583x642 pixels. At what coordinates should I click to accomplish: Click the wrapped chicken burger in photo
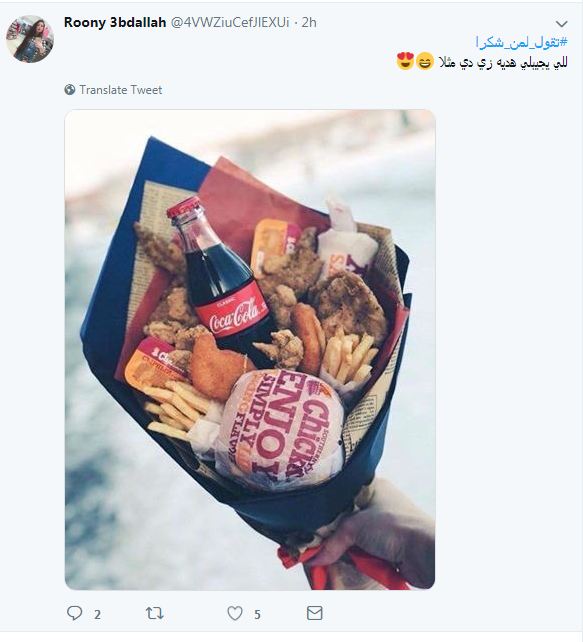coord(281,430)
